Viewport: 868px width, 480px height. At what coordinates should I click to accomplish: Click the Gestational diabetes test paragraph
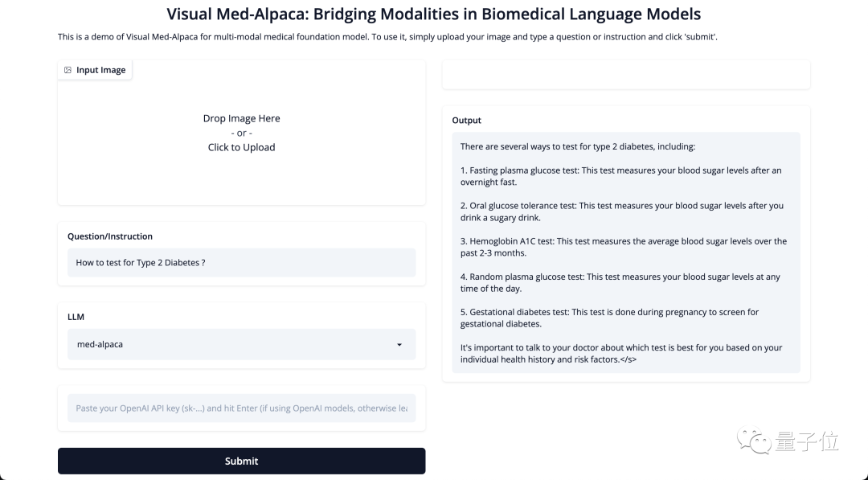point(609,318)
